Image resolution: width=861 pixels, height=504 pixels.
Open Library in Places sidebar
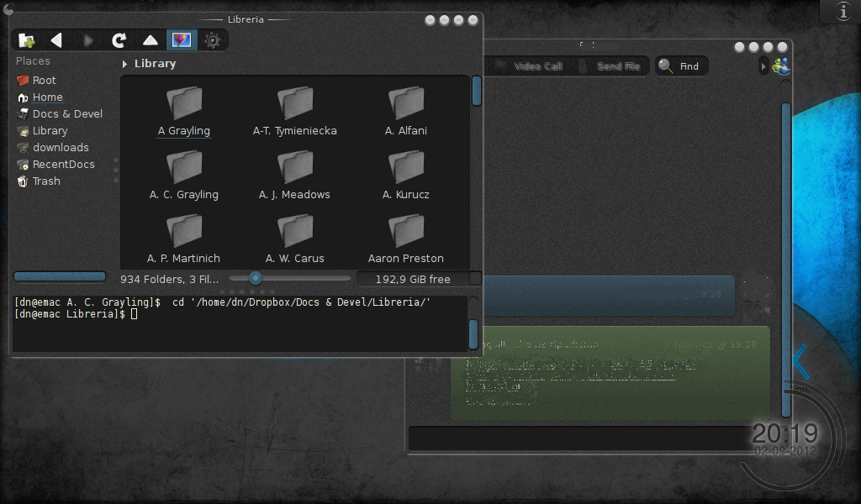point(42,130)
